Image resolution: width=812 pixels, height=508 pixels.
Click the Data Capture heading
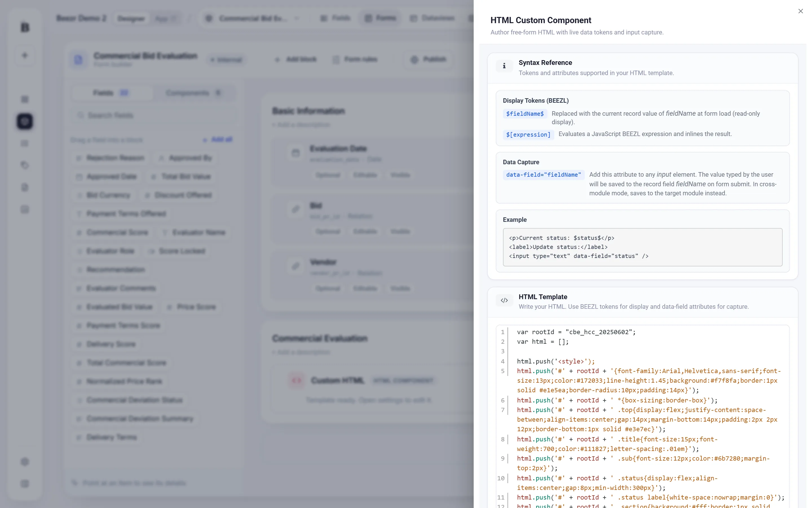521,162
